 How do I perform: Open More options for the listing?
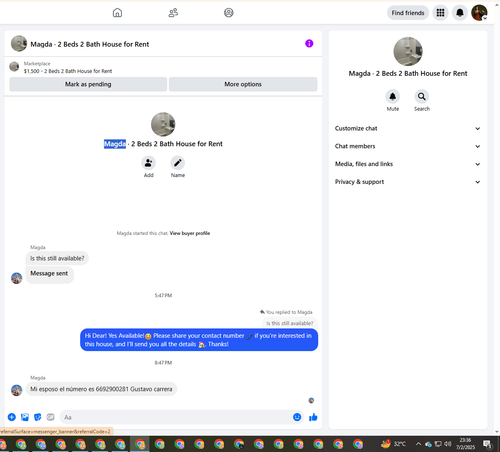[x=243, y=84]
